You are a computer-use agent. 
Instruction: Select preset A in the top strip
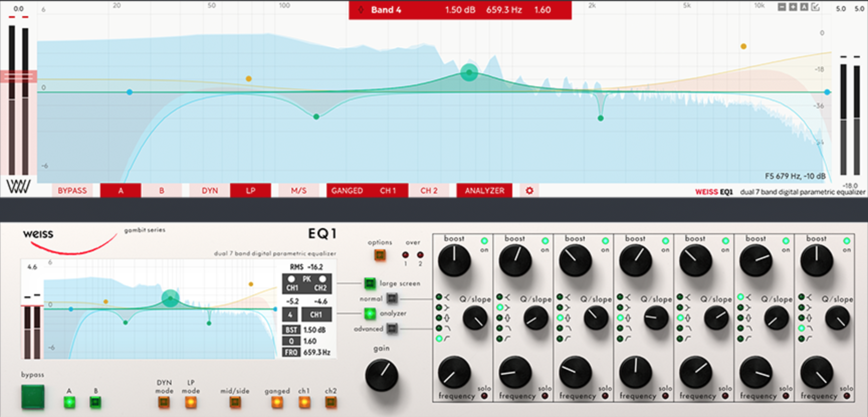(121, 190)
